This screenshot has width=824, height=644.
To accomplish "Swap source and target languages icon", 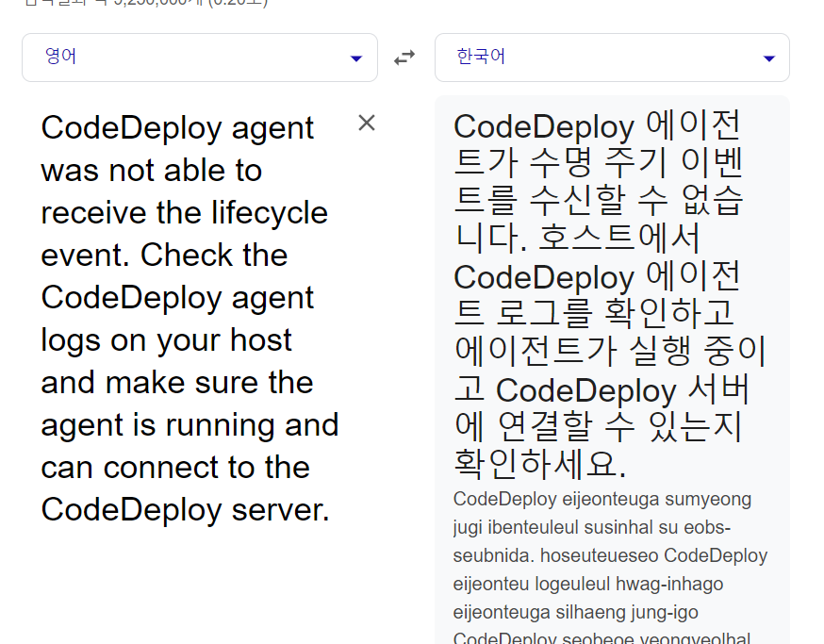I will coord(404,58).
